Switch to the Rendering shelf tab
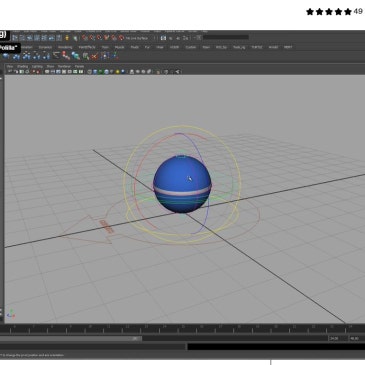Image resolution: width=365 pixels, height=365 pixels. (65, 47)
